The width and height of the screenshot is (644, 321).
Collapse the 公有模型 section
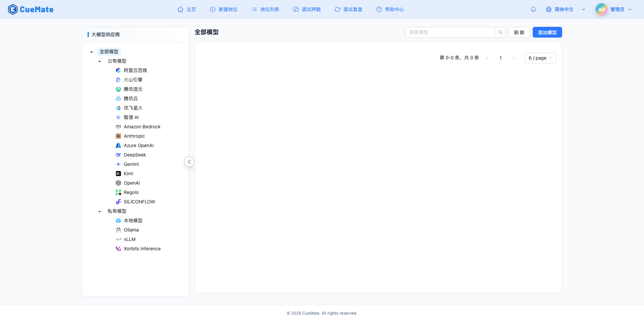99,61
